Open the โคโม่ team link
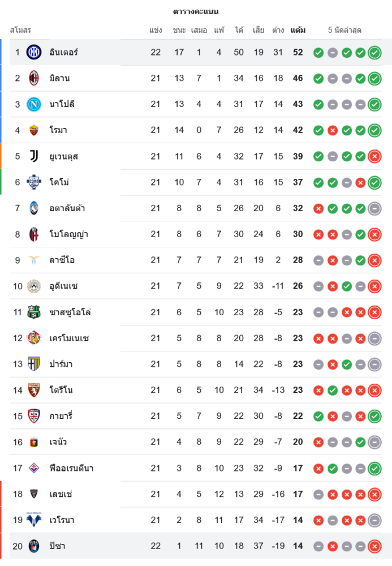 pyautogui.click(x=59, y=182)
